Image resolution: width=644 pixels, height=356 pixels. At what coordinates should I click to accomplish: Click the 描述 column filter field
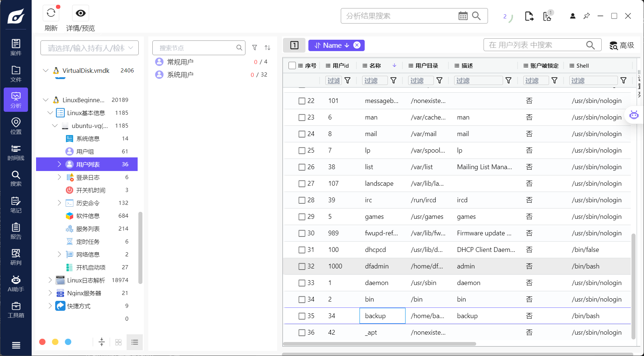(x=478, y=81)
